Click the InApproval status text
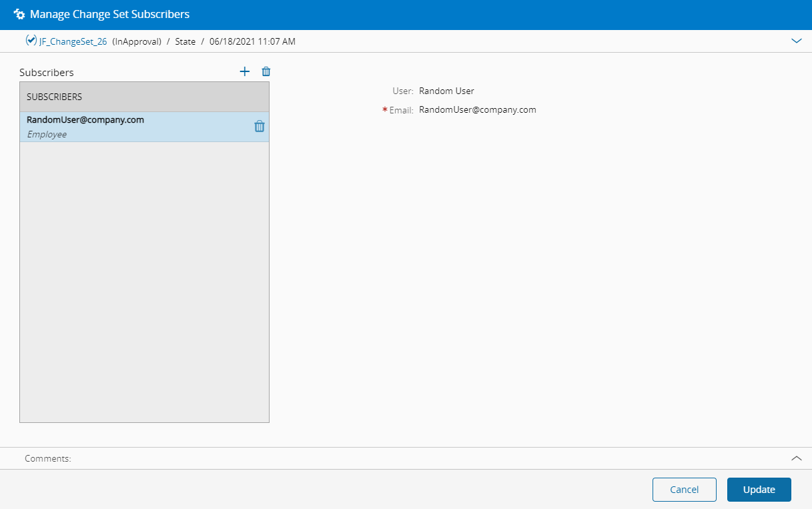 point(137,41)
